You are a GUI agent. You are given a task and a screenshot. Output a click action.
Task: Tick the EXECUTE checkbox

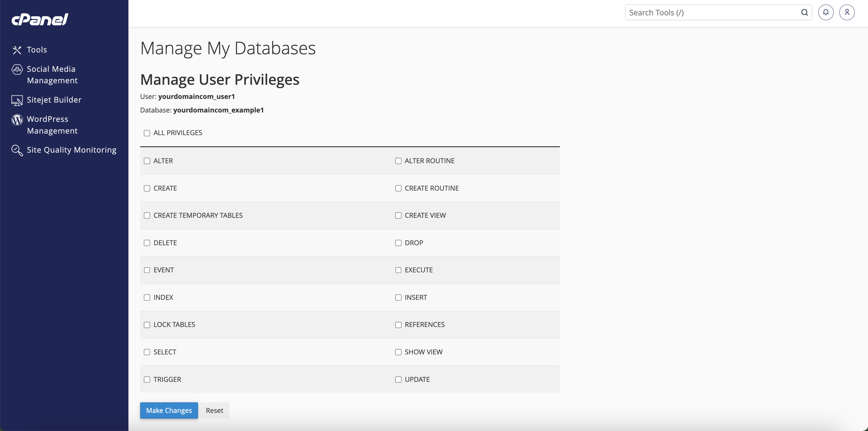398,270
